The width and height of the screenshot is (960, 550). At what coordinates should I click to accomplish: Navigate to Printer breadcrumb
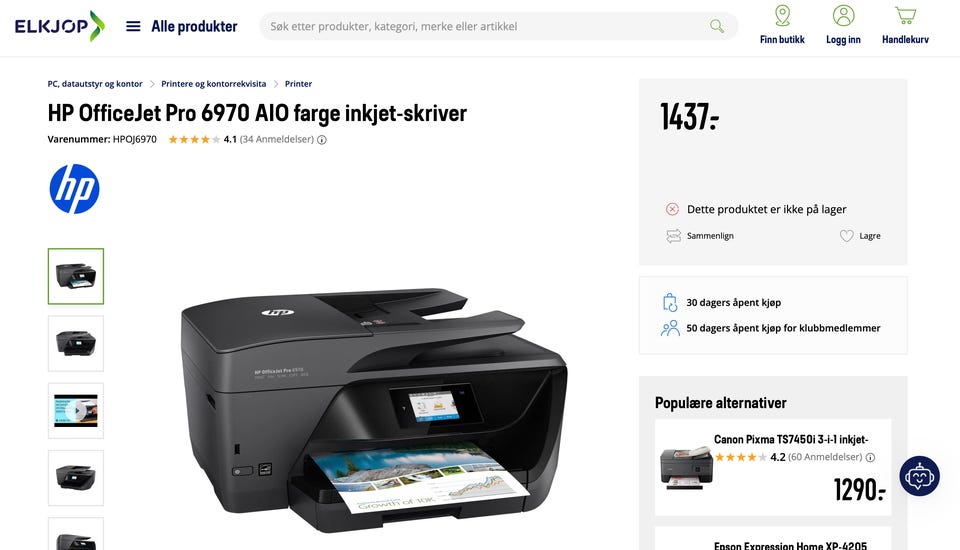tap(298, 84)
